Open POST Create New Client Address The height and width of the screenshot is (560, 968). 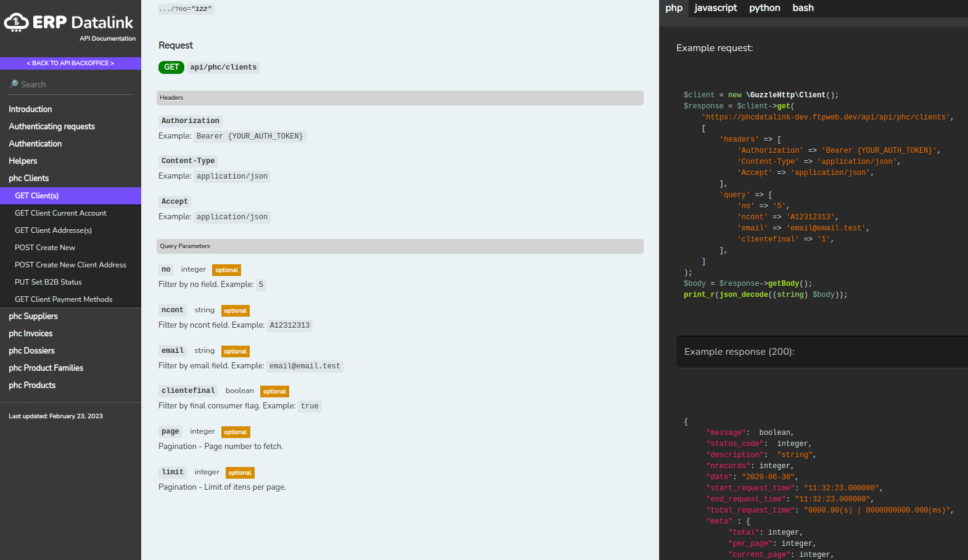point(70,265)
